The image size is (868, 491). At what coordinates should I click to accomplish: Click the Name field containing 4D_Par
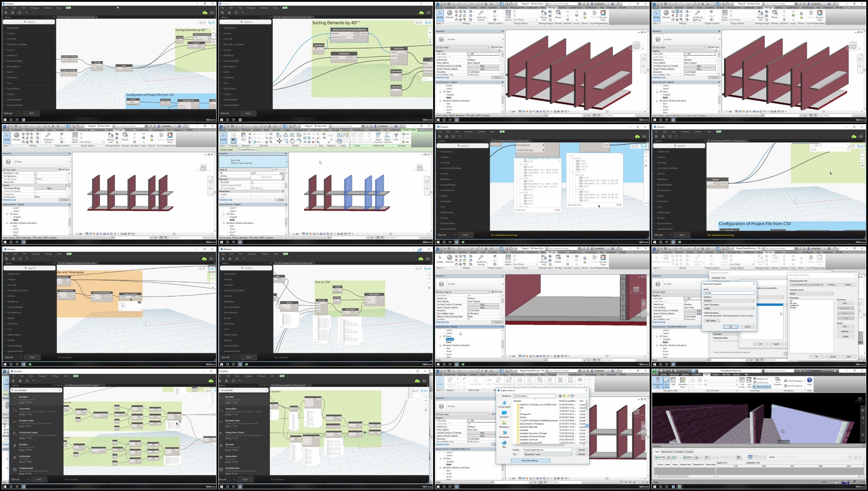729,293
